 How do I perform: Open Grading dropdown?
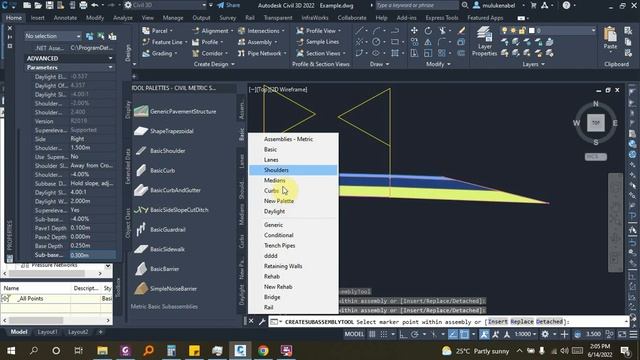coord(160,53)
